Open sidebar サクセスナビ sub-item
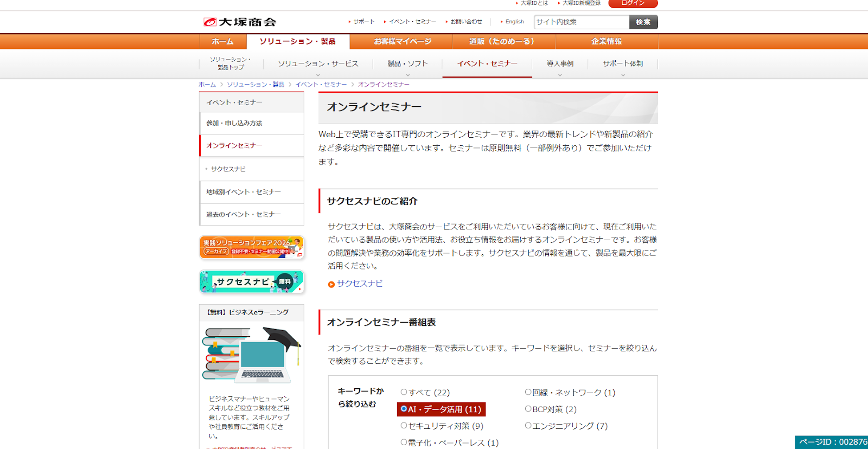 point(252,169)
